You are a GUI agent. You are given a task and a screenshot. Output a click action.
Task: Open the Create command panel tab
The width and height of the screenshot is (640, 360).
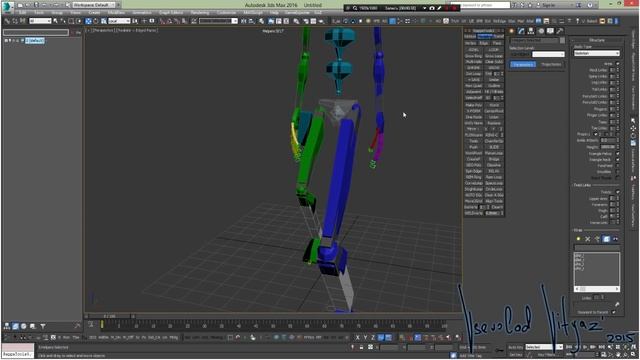512,31
